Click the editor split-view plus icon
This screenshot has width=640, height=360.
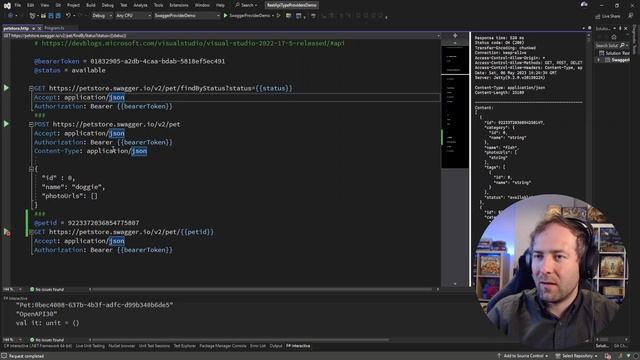(x=455, y=36)
